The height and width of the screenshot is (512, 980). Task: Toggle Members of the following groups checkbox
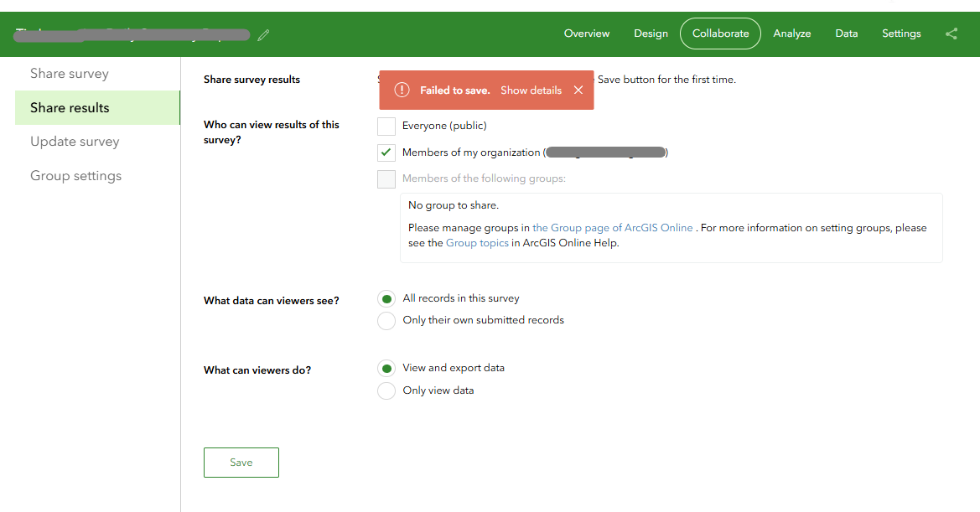[x=386, y=179]
